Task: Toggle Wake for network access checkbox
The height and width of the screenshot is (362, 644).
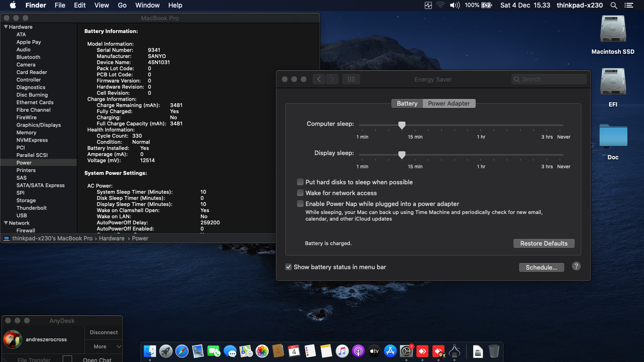Action: click(x=300, y=193)
